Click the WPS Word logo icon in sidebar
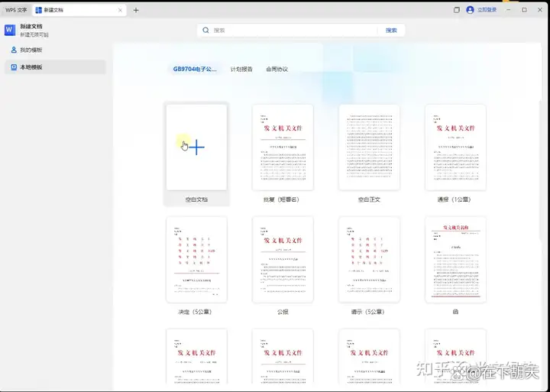550x392 pixels. point(10,30)
